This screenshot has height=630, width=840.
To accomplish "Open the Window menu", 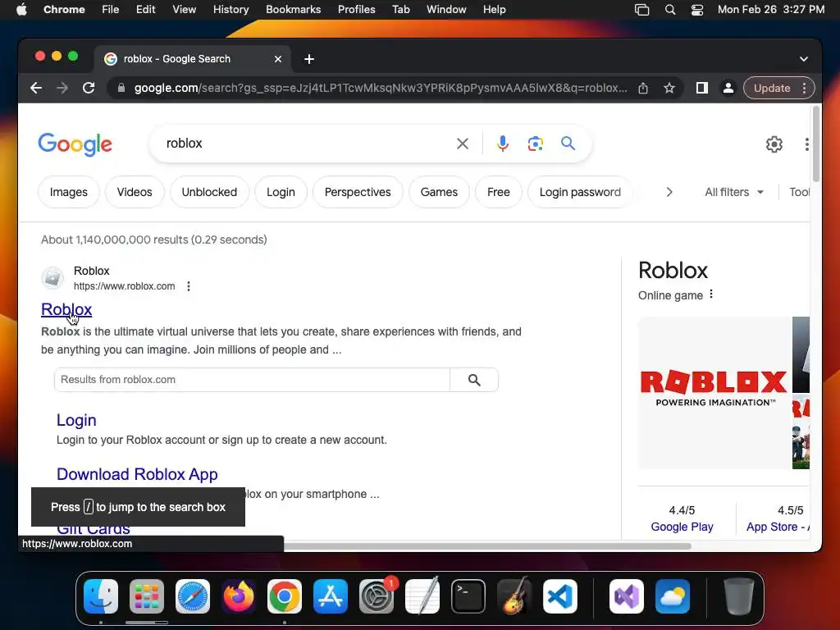I will [446, 10].
